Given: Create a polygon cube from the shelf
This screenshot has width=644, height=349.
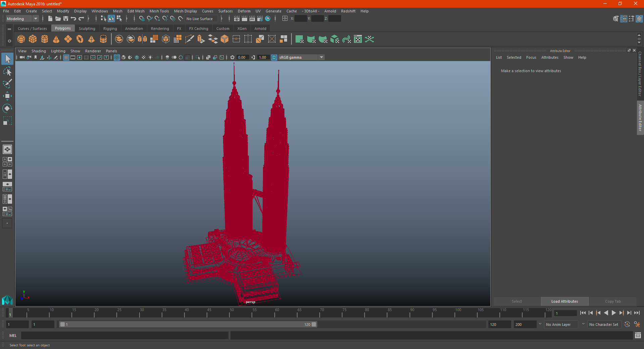Looking at the screenshot, I should click(33, 39).
